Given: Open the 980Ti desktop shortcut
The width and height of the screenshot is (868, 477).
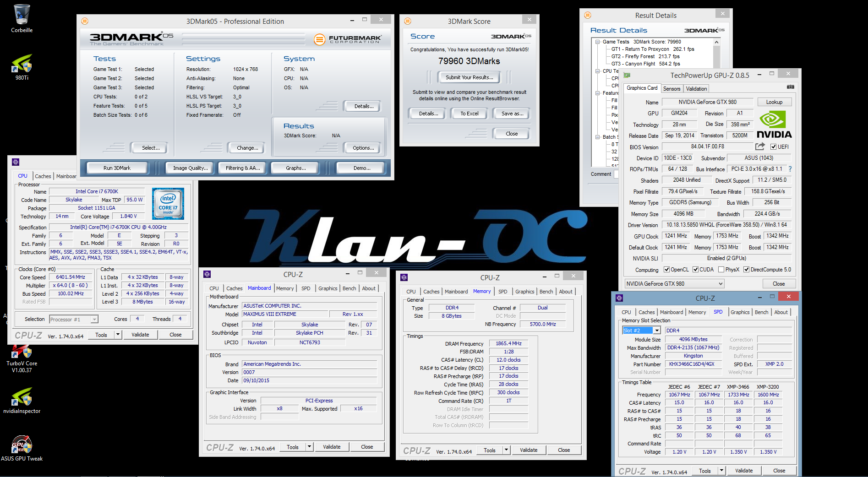Looking at the screenshot, I should (x=22, y=67).
